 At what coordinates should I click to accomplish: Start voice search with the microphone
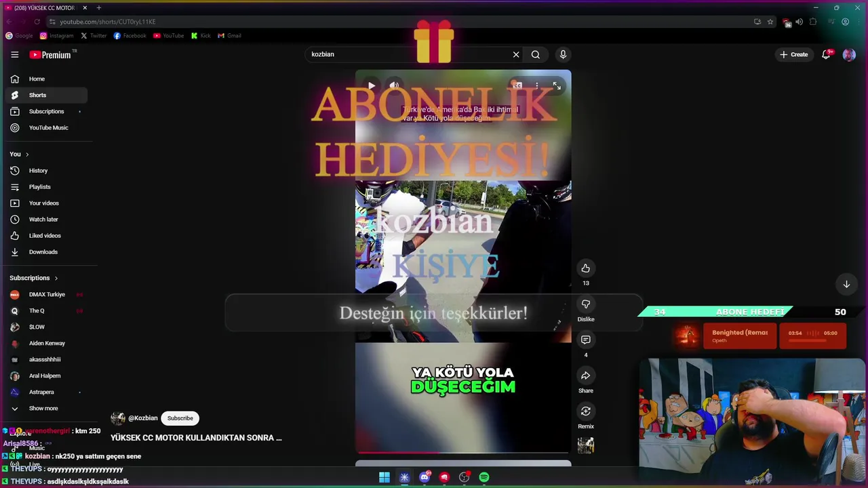pyautogui.click(x=563, y=54)
